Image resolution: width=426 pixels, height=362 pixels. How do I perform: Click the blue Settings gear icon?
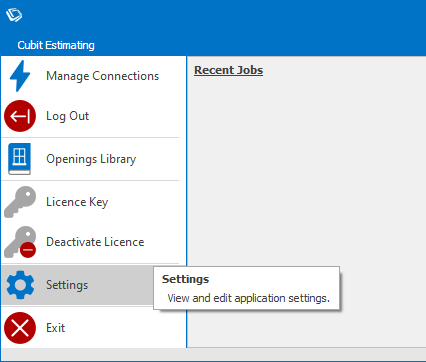(x=20, y=285)
